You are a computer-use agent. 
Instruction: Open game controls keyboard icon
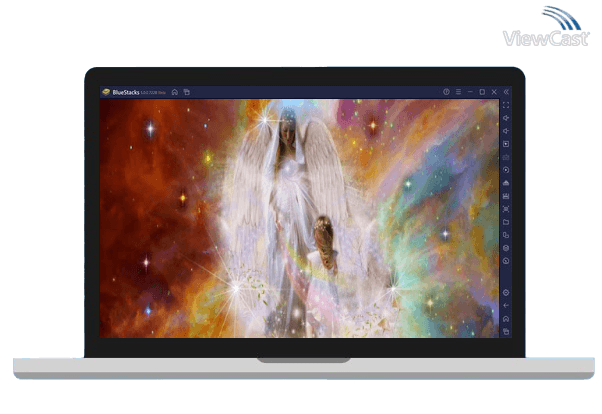tap(506, 157)
